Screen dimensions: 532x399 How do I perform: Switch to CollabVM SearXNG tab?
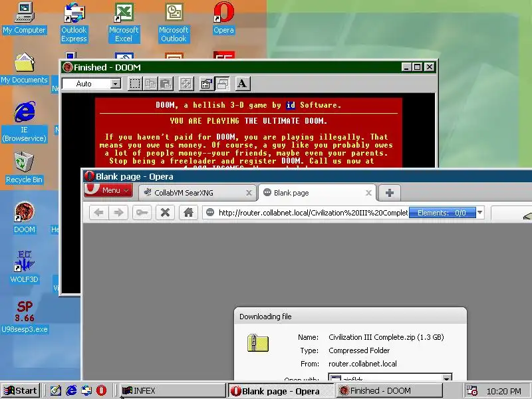coord(197,193)
